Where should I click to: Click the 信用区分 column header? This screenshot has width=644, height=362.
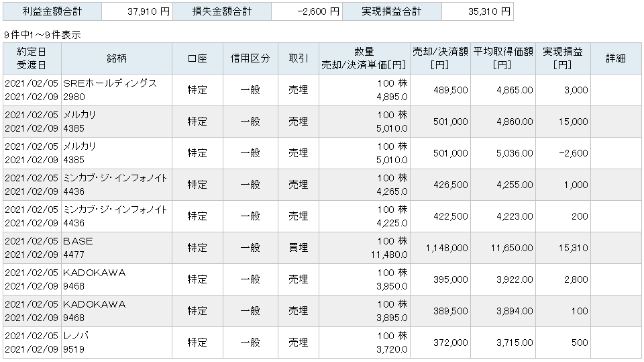click(x=250, y=58)
